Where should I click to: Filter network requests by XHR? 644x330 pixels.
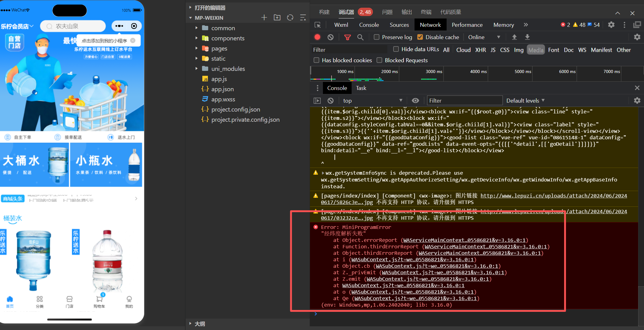pyautogui.click(x=480, y=50)
